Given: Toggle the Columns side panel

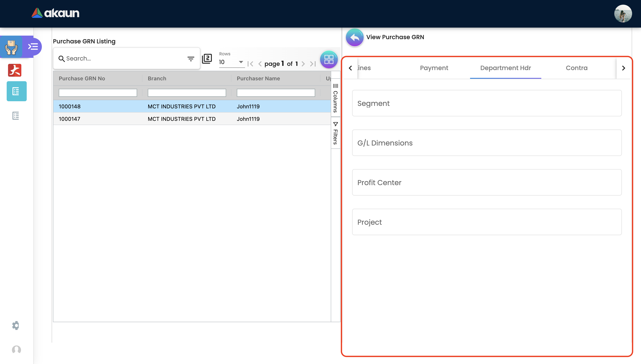Looking at the screenshot, I should [335, 98].
